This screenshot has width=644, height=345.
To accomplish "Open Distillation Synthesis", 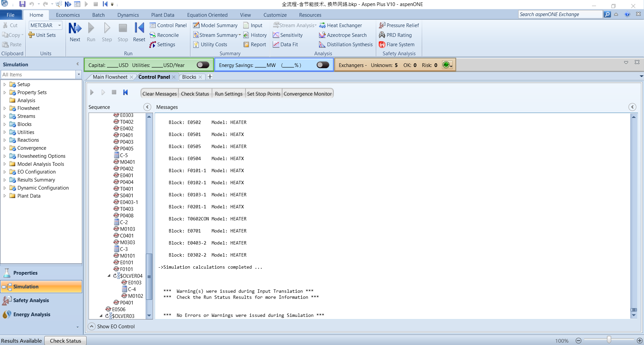I will pos(346,45).
